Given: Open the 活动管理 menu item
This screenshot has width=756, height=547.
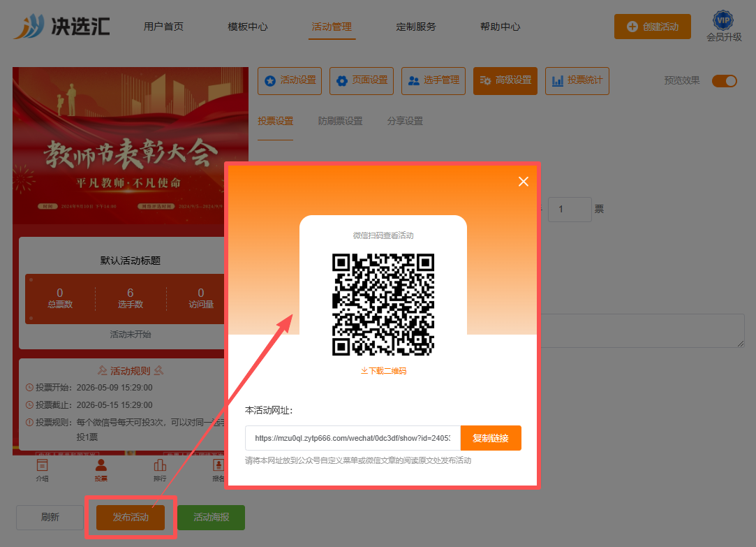Looking at the screenshot, I should tap(332, 27).
